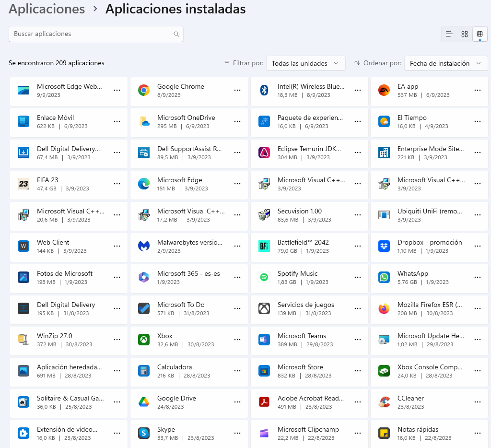Open more options for Microsoft Edge

coord(237,184)
